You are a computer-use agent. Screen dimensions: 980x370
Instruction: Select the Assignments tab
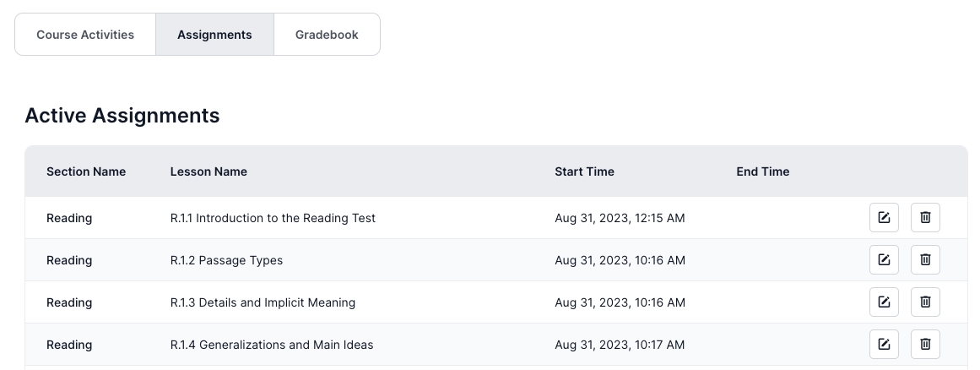[x=214, y=35]
